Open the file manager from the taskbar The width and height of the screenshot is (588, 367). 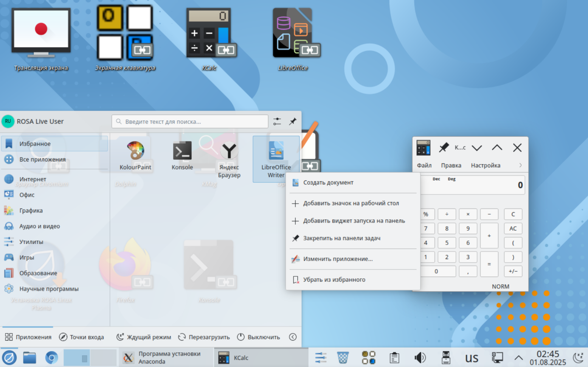[29, 358]
